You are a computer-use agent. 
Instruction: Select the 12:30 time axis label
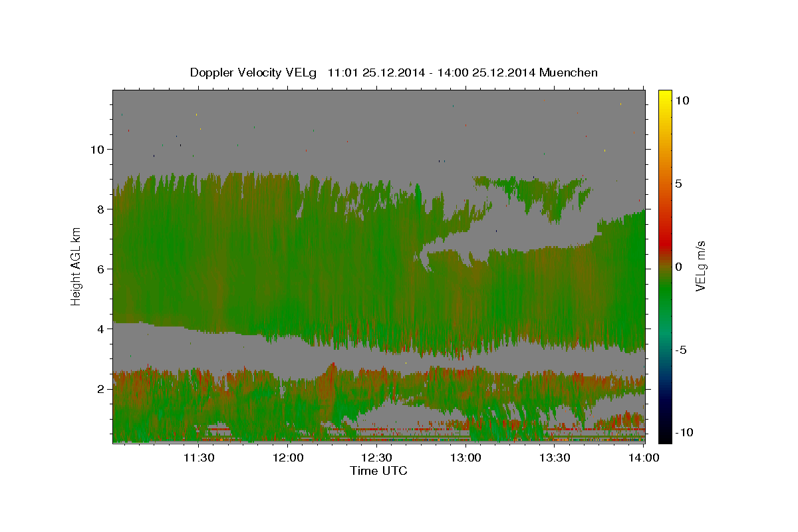pyautogui.click(x=377, y=457)
